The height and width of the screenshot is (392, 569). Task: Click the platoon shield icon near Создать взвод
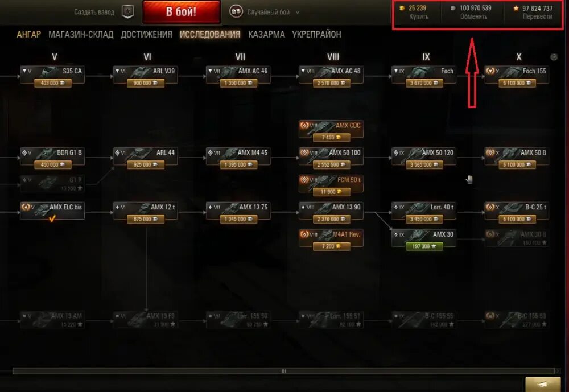tap(127, 11)
